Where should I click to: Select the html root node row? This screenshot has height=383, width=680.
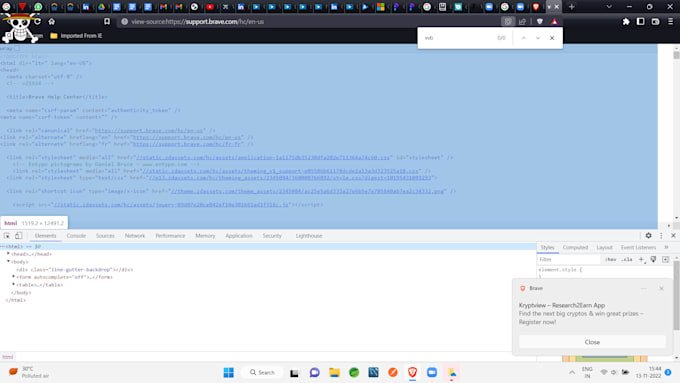coord(268,246)
